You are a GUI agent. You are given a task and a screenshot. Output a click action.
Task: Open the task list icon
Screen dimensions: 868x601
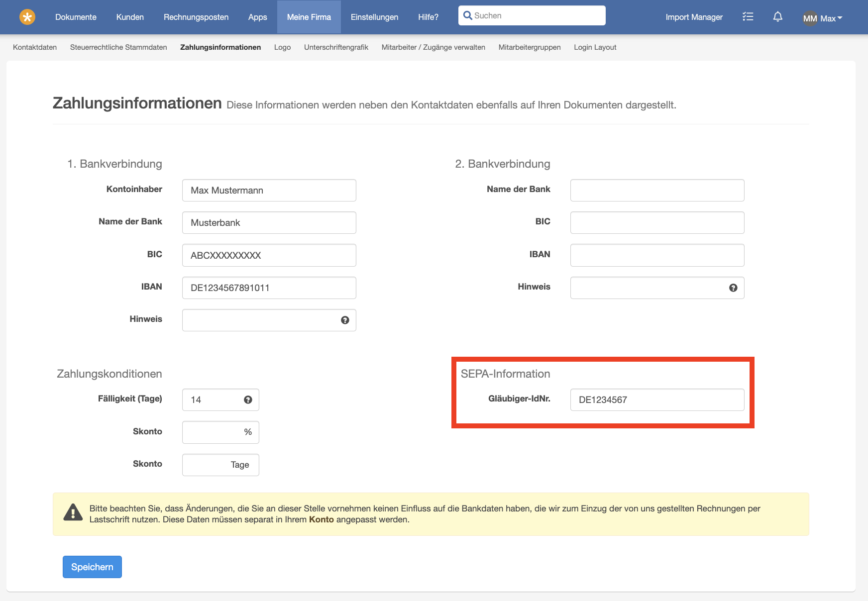(748, 17)
